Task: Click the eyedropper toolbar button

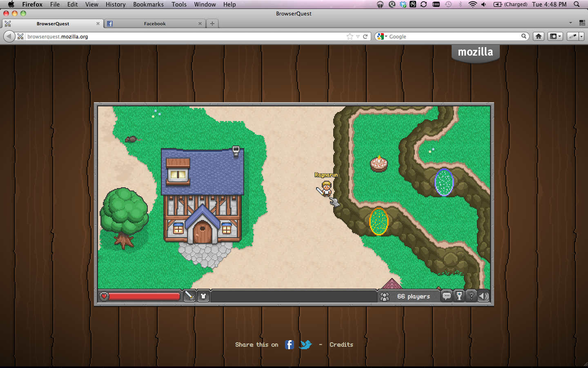Action: click(x=573, y=36)
